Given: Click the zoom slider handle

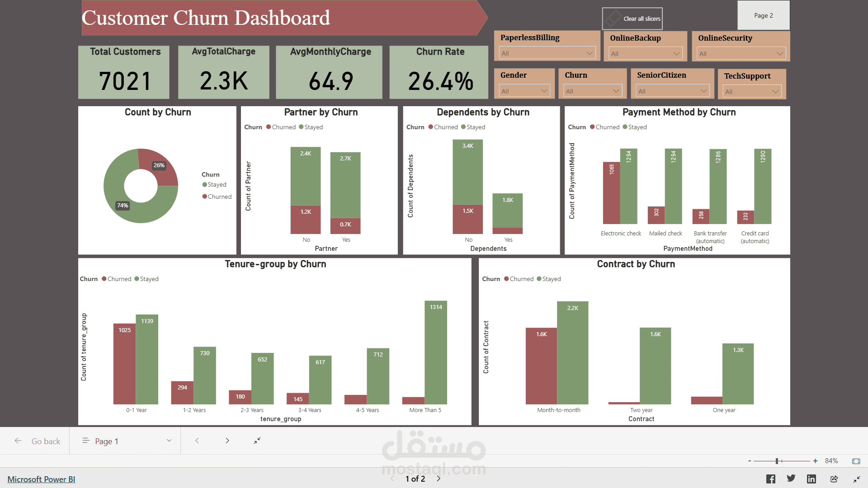Looking at the screenshot, I should (x=777, y=461).
